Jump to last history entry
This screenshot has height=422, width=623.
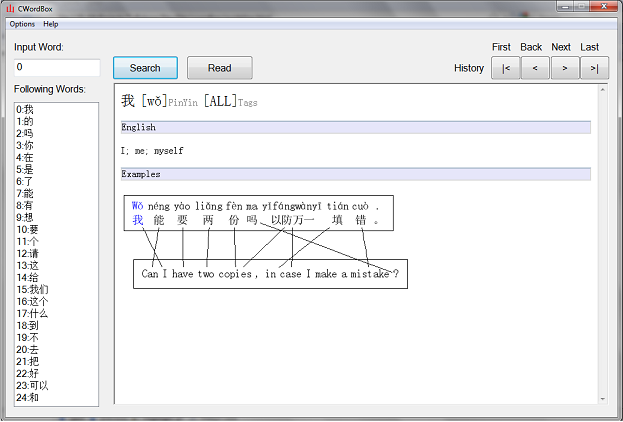(594, 68)
